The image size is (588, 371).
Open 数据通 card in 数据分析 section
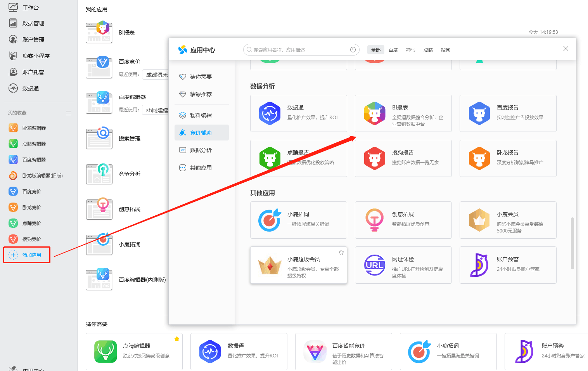[x=299, y=113]
